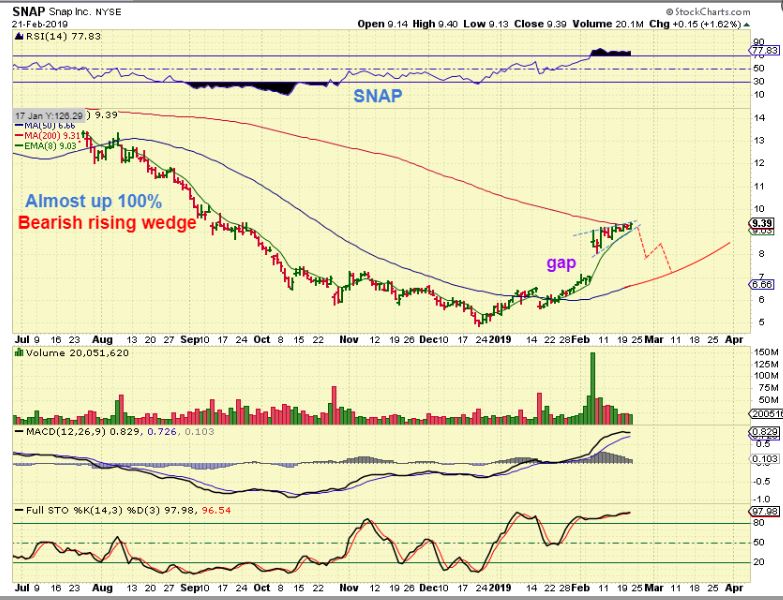The image size is (783, 600).
Task: Click the tallest green volume spike bar in February
Action: tap(593, 388)
